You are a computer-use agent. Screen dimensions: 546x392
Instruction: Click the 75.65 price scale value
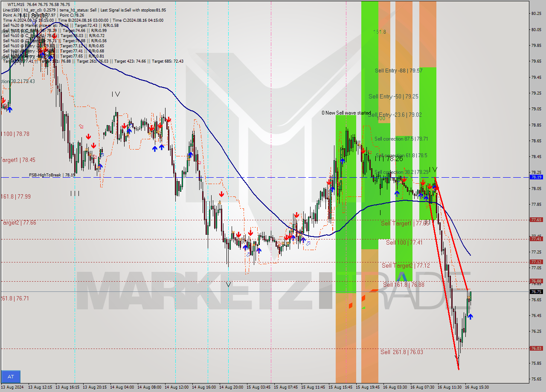[x=536, y=379]
